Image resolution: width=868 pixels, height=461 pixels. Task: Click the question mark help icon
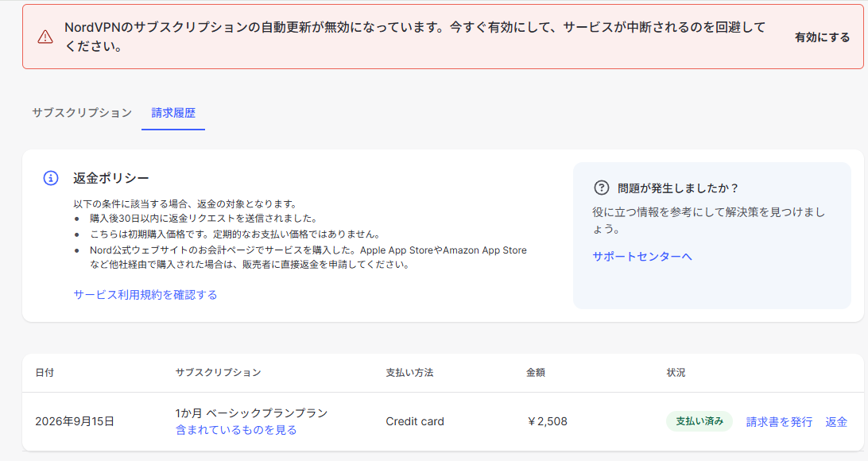pyautogui.click(x=601, y=188)
